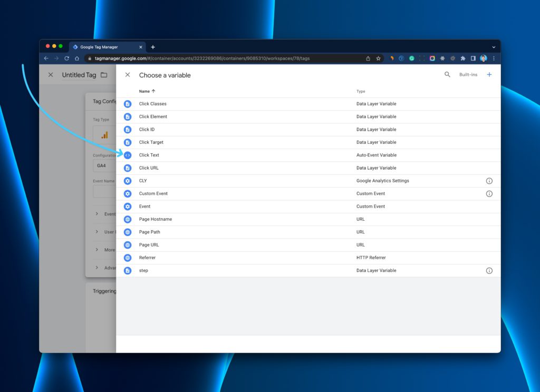Click the Built-ins button
This screenshot has width=540, height=392.
[x=468, y=74]
